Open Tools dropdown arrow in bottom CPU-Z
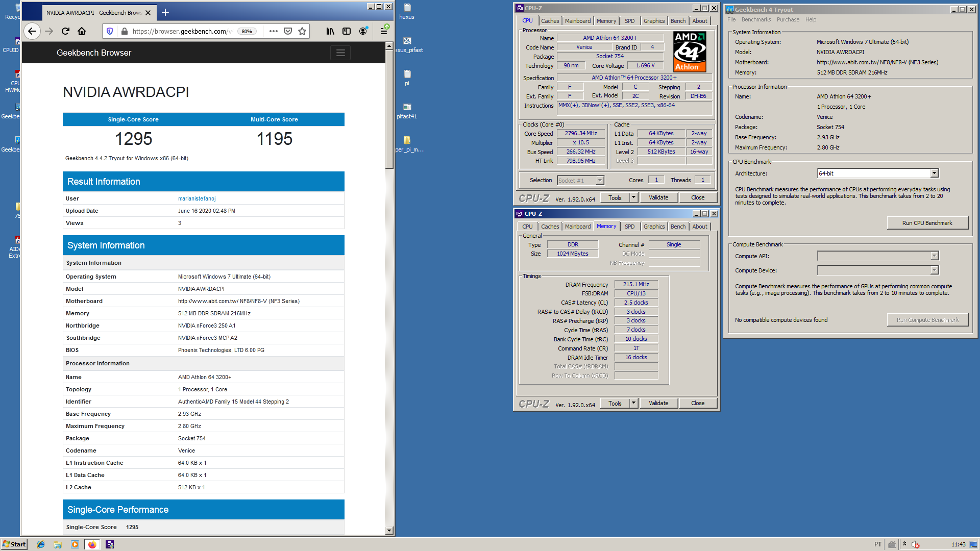The image size is (980, 551). tap(633, 403)
